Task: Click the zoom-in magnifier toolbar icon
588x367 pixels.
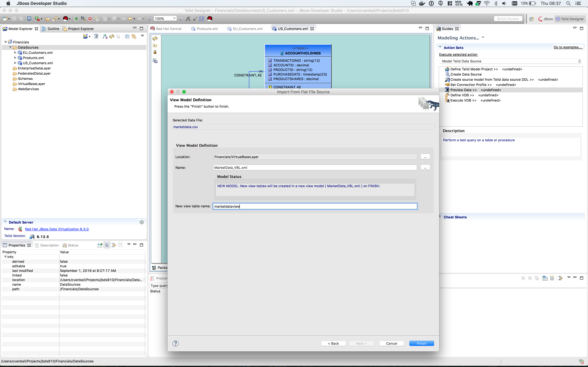Action: click(150, 19)
